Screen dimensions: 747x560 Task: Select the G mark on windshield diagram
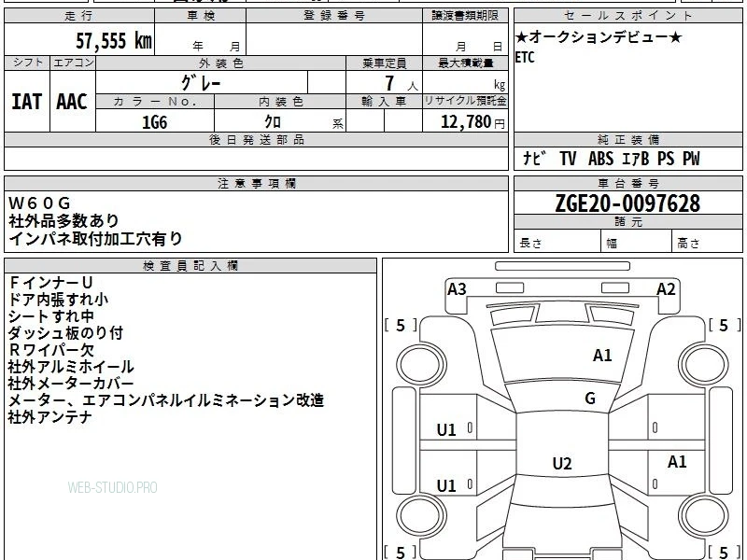(x=590, y=399)
